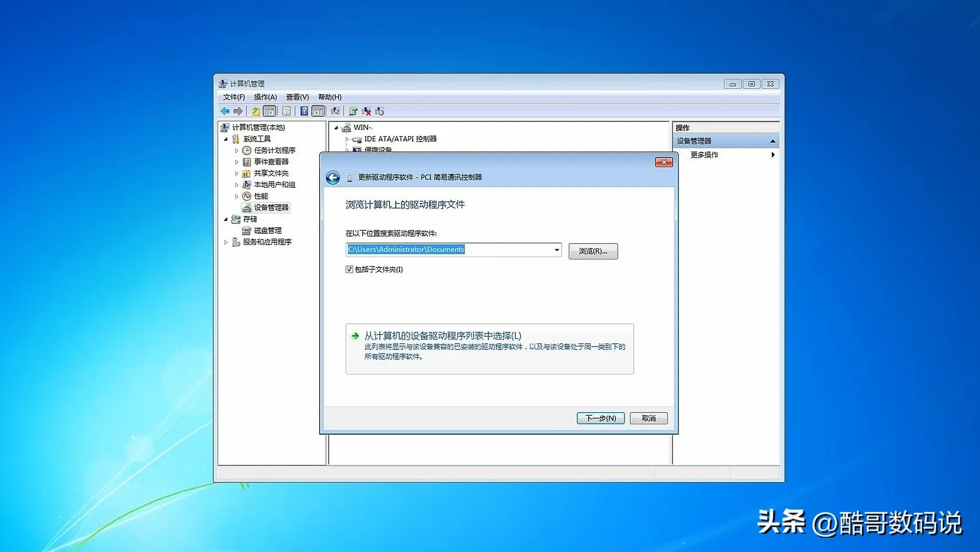Open the driver path dropdown arrow

tap(557, 250)
